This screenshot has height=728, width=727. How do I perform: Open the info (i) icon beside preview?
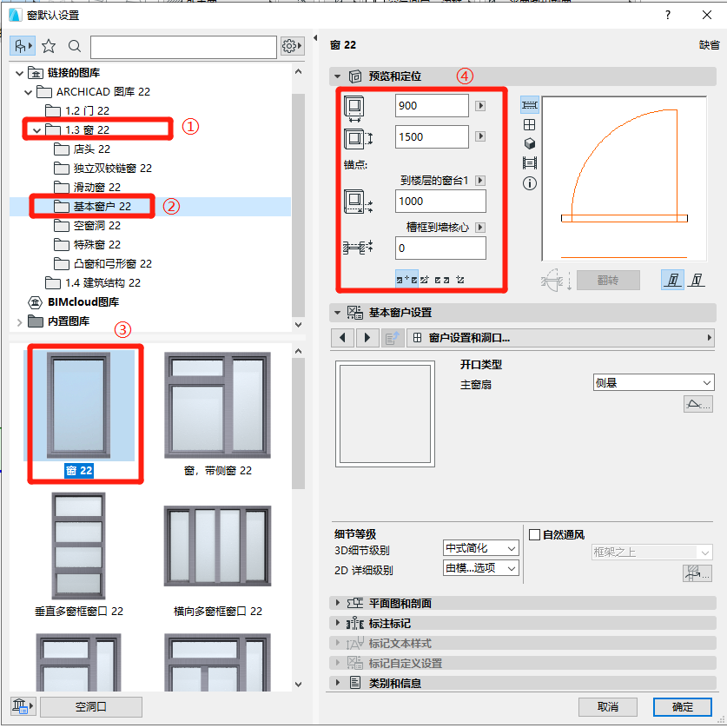tap(530, 182)
